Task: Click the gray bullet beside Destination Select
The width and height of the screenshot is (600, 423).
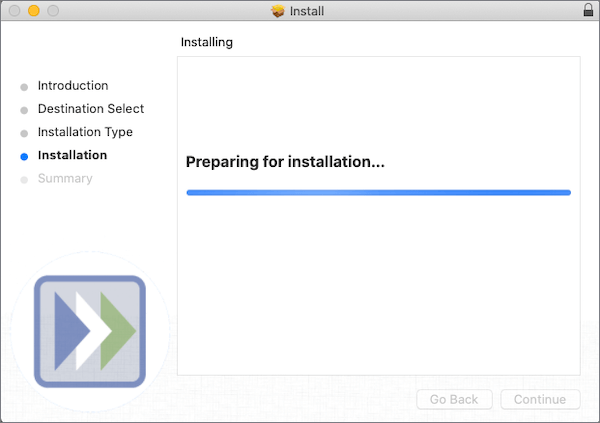Action: coord(24,110)
